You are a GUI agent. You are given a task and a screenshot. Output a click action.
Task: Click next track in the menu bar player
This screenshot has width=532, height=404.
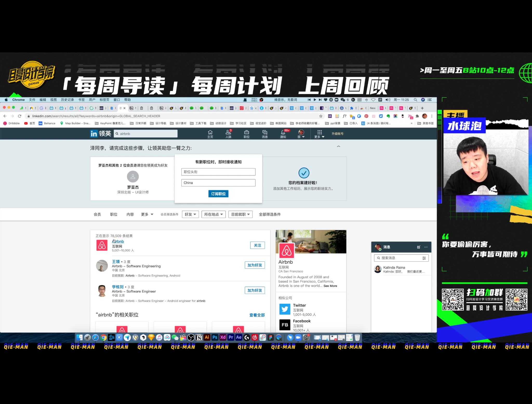coord(320,100)
